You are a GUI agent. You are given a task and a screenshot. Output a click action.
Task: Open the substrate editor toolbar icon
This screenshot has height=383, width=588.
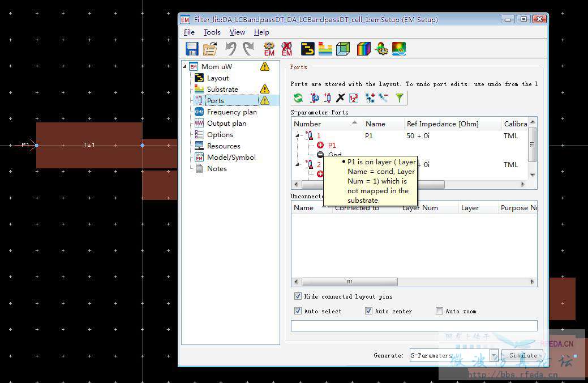pos(325,49)
